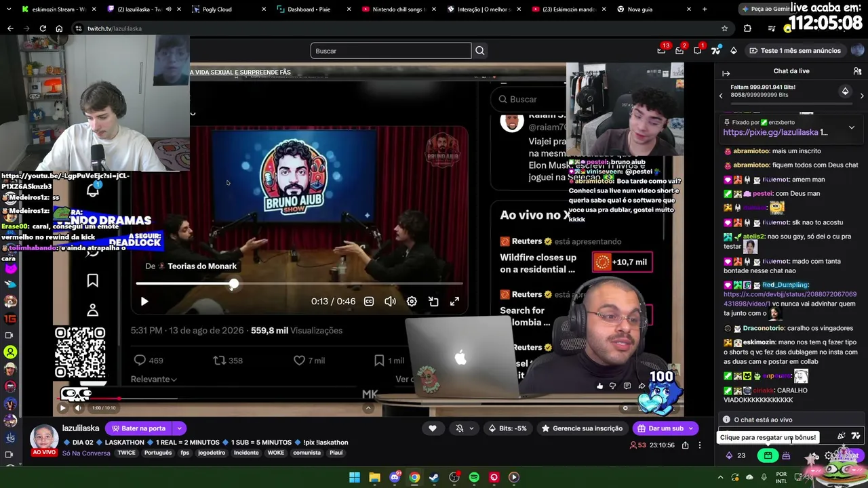Expand the Relevante sort dropdown

(x=153, y=379)
